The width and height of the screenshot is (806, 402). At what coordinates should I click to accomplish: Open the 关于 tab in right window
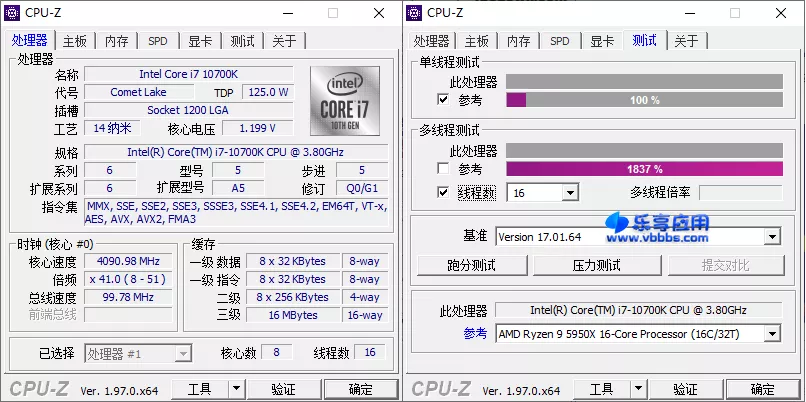pyautogui.click(x=687, y=41)
